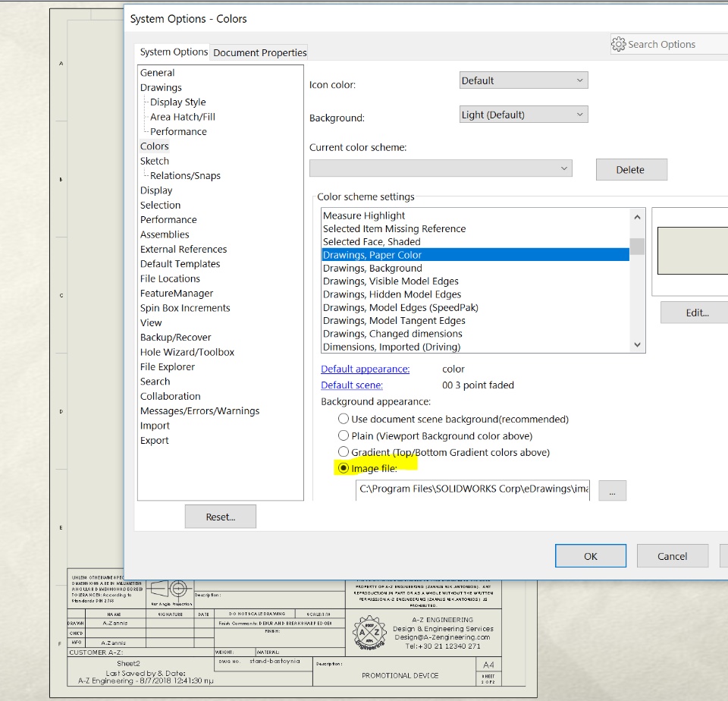The height and width of the screenshot is (701, 728).
Task: Browse for image file with ... button
Action: [613, 491]
